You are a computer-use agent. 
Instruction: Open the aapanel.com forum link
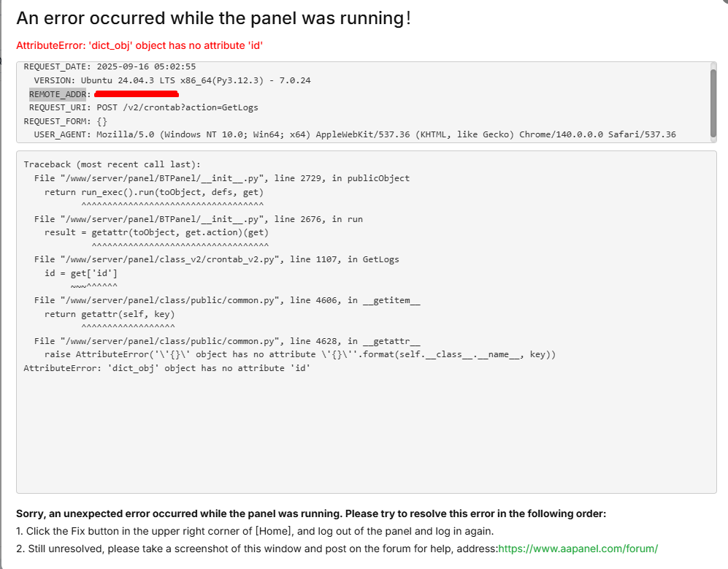[x=578, y=548]
